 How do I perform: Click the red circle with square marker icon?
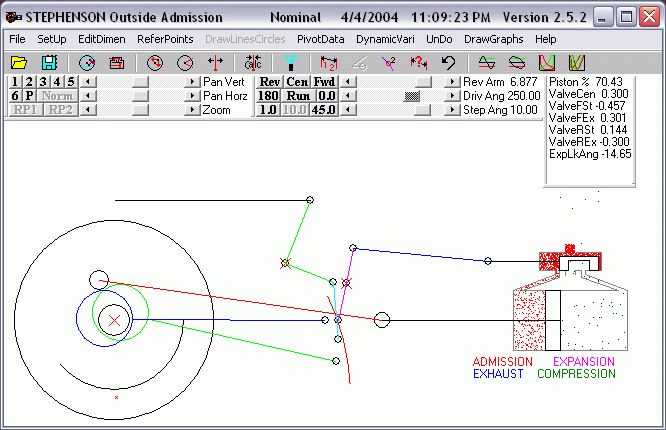pyautogui.click(x=155, y=63)
